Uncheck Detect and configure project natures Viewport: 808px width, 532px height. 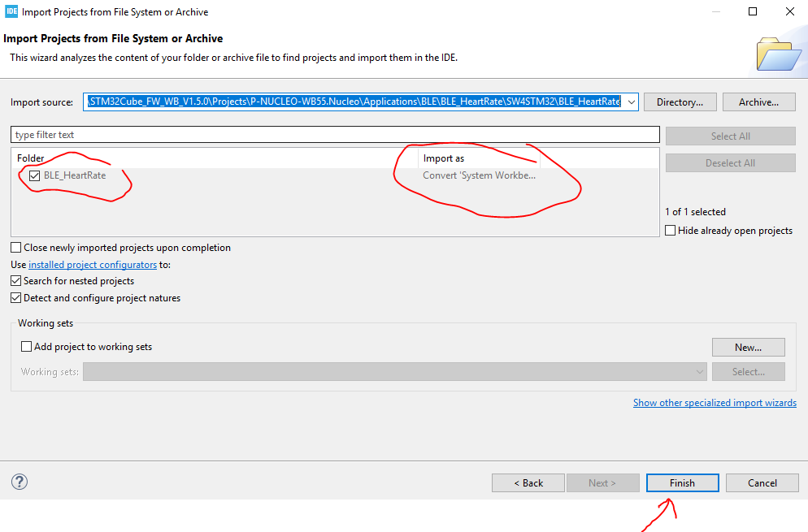[x=16, y=297]
